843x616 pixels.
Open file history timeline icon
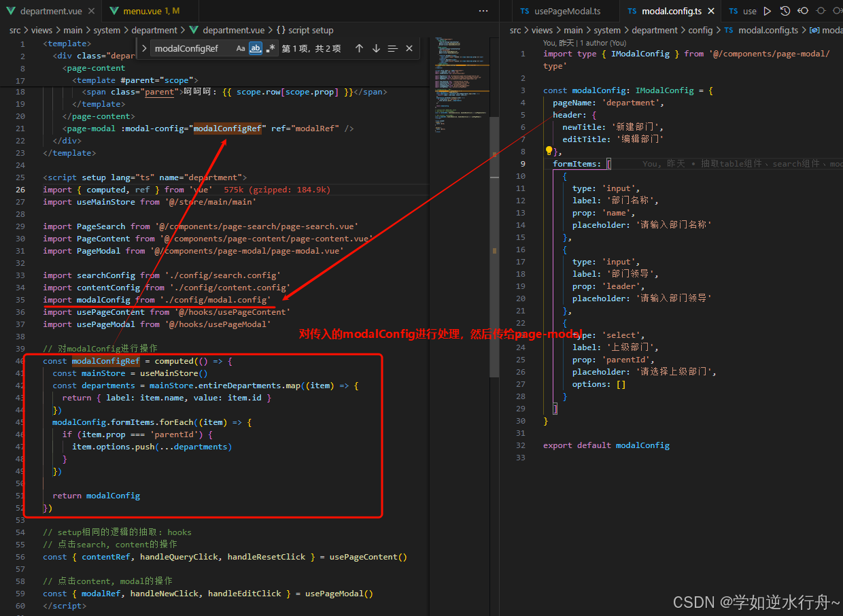(x=785, y=11)
